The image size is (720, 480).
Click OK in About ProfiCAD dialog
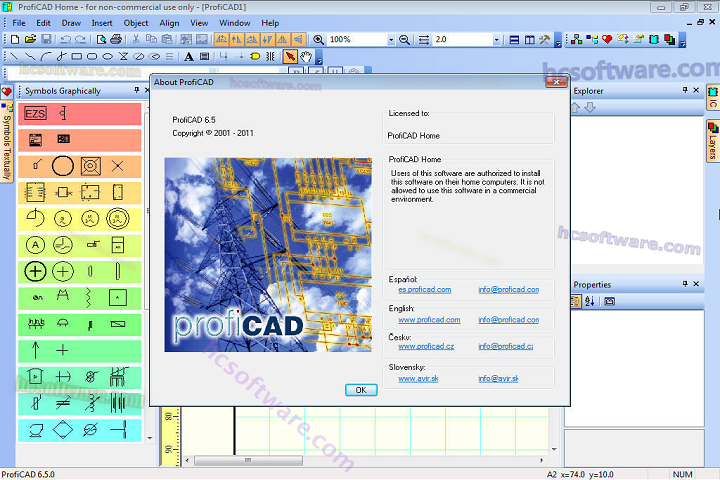coord(361,390)
